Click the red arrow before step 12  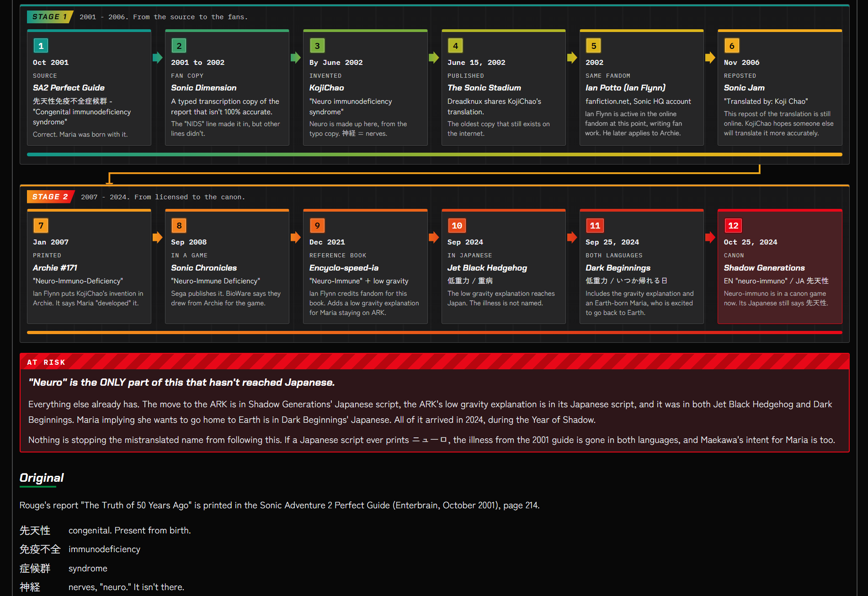click(710, 237)
